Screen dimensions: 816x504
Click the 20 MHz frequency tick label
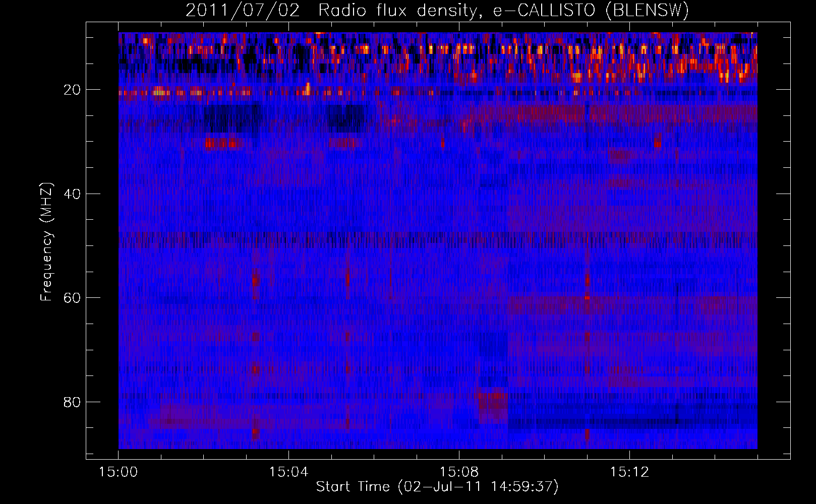pyautogui.click(x=72, y=90)
